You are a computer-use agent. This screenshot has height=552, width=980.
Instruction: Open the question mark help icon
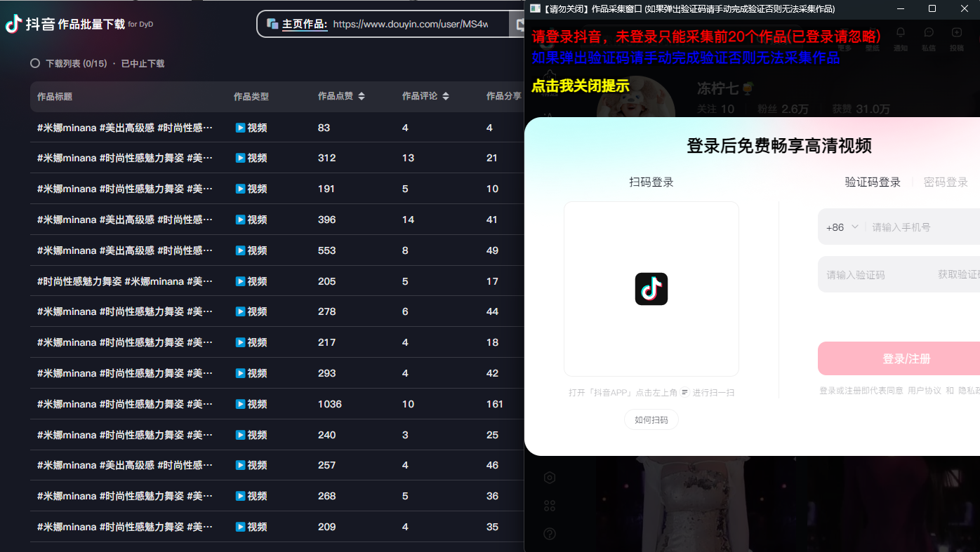(550, 534)
